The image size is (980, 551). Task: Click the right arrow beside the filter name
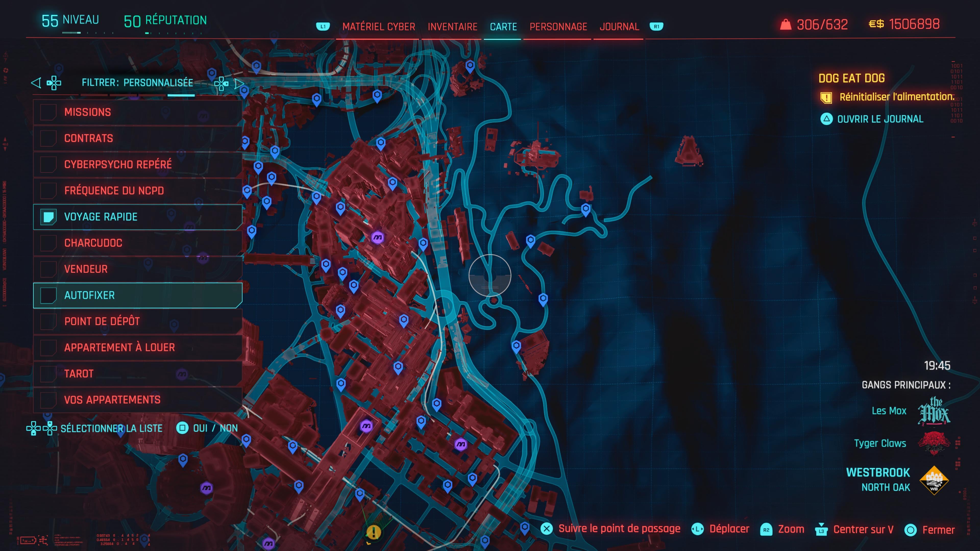point(239,83)
